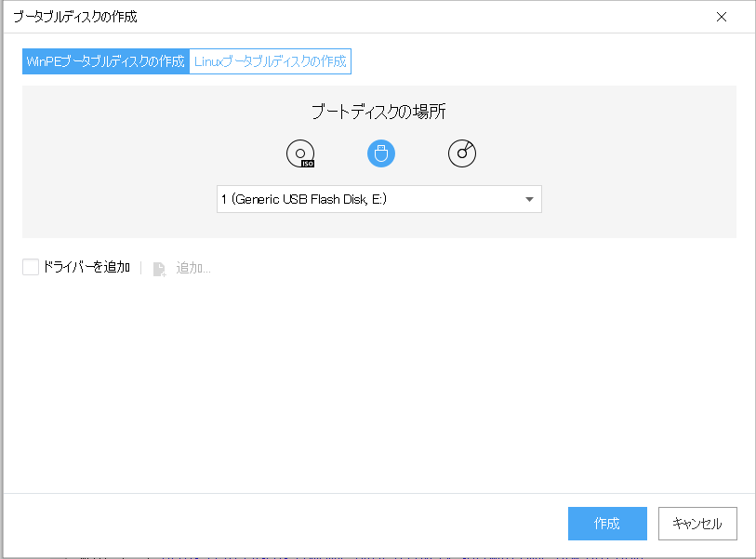
Task: Switch to WinPEブータブルディスクの作成 tab
Action: [x=106, y=61]
